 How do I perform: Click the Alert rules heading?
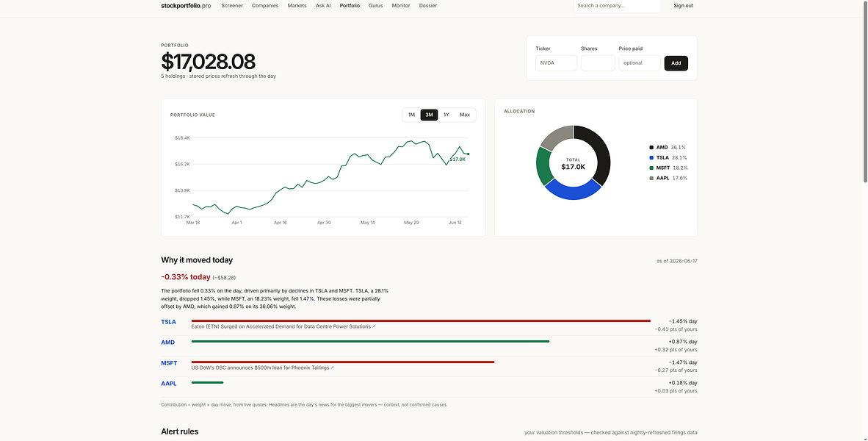coord(179,431)
